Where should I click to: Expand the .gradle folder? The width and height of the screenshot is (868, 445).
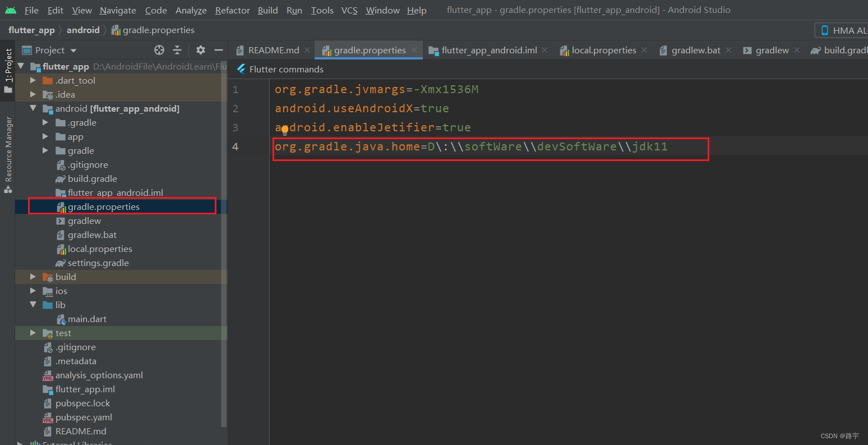tap(45, 122)
